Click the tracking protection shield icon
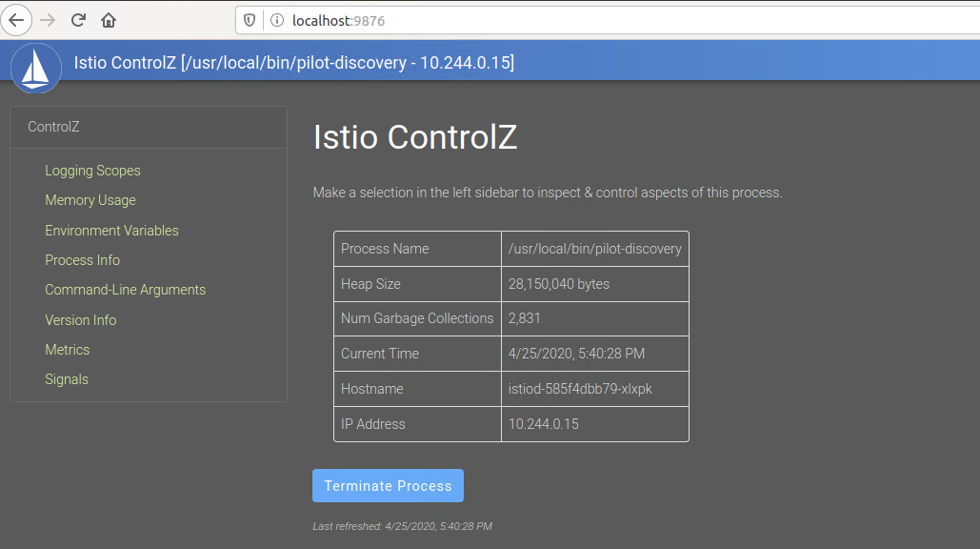980x549 pixels. tap(248, 20)
